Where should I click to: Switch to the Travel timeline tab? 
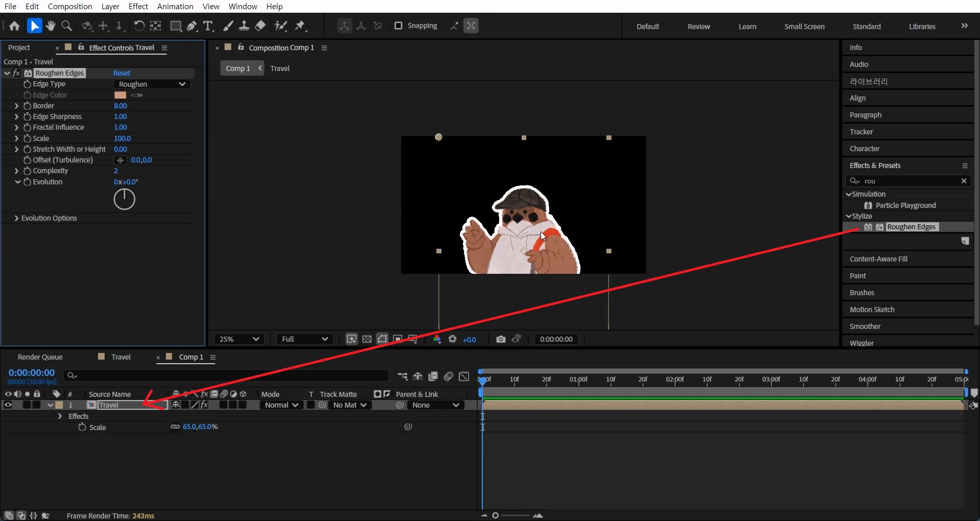[121, 357]
